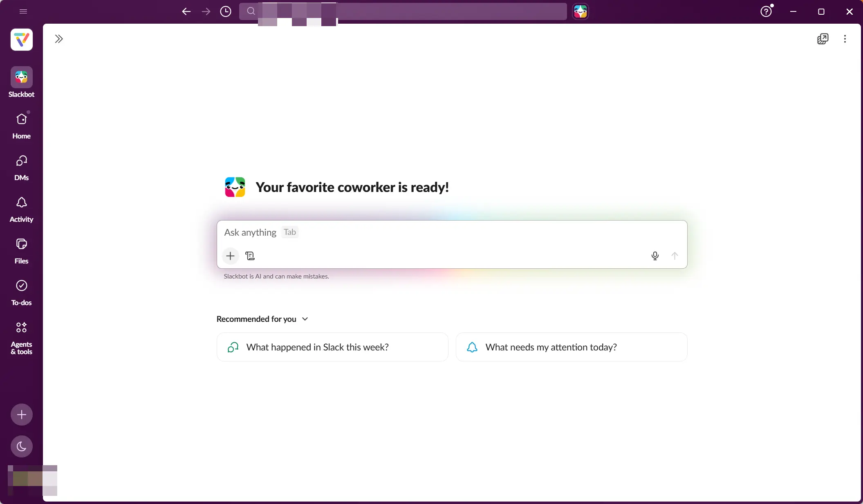
Task: Click the workspace logo icon
Action: 22,40
